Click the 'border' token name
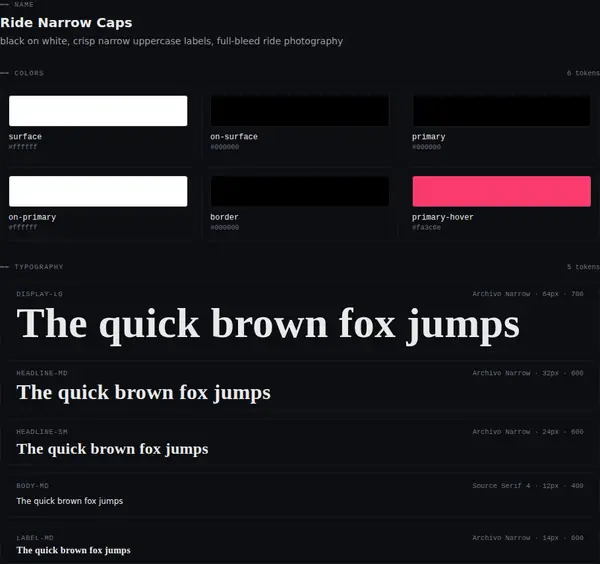 [x=224, y=217]
